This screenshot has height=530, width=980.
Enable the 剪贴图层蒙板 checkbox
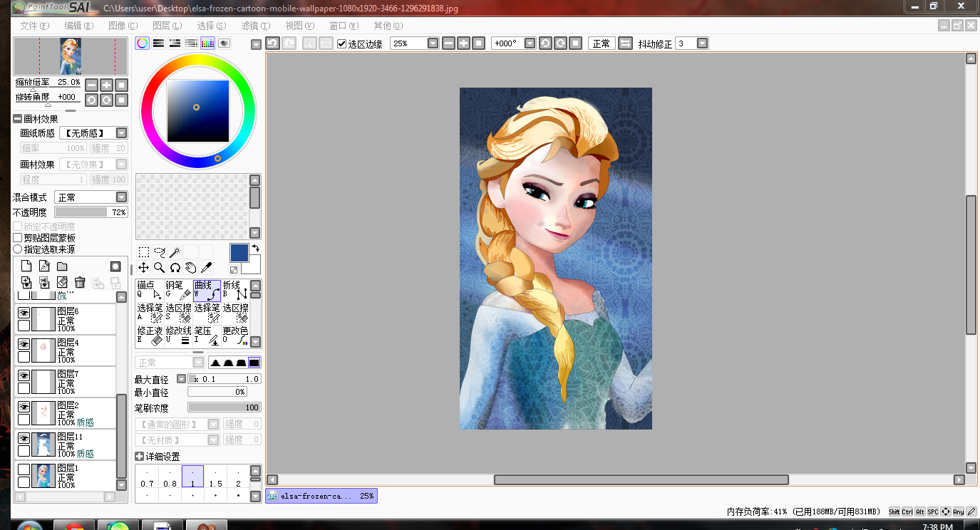pyautogui.click(x=18, y=238)
